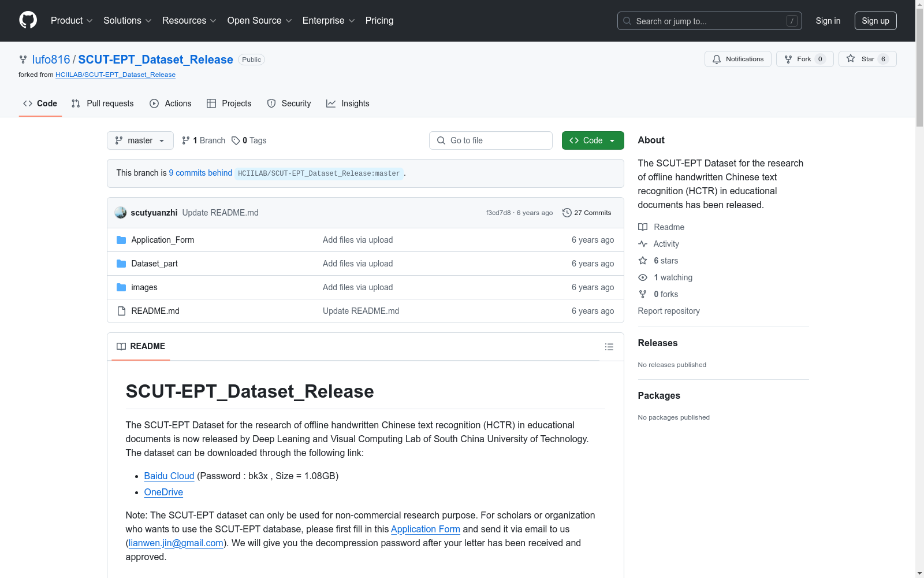The image size is (924, 578).
Task: Open the Insights tab
Action: tap(348, 103)
